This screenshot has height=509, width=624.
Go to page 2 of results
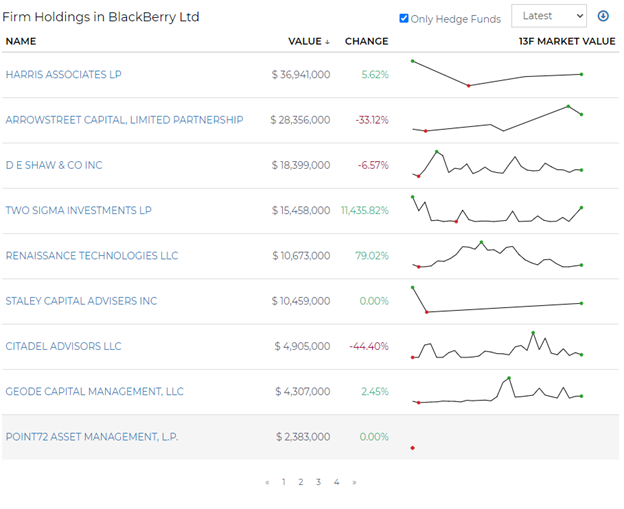coord(301,482)
